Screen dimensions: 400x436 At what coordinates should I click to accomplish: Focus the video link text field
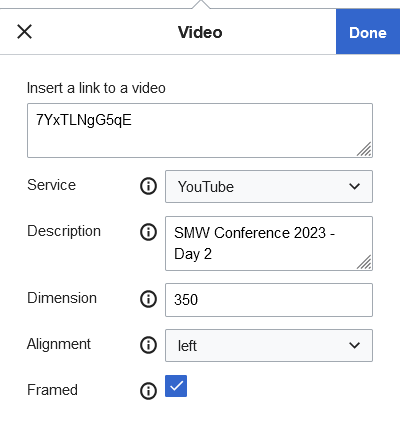200,130
